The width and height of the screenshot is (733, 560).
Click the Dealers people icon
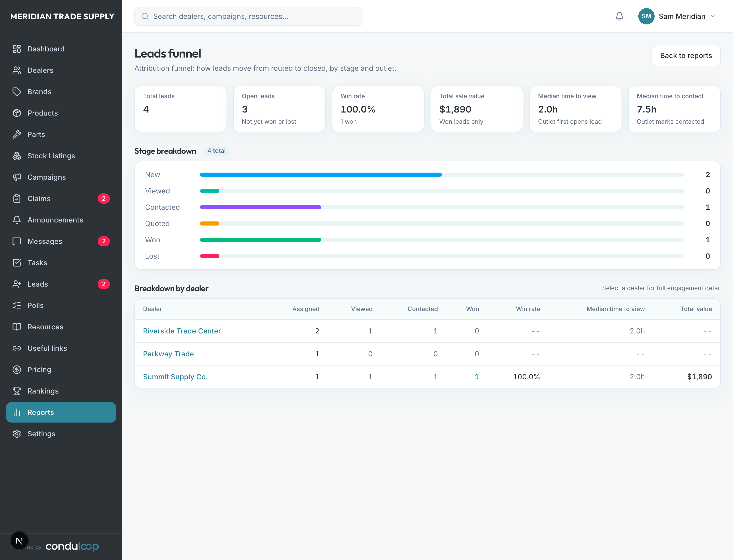tap(17, 70)
